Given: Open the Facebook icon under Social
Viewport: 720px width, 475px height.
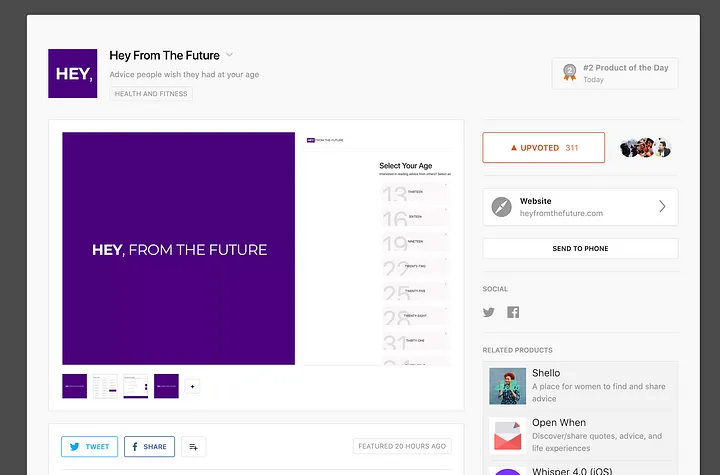Looking at the screenshot, I should click(513, 312).
